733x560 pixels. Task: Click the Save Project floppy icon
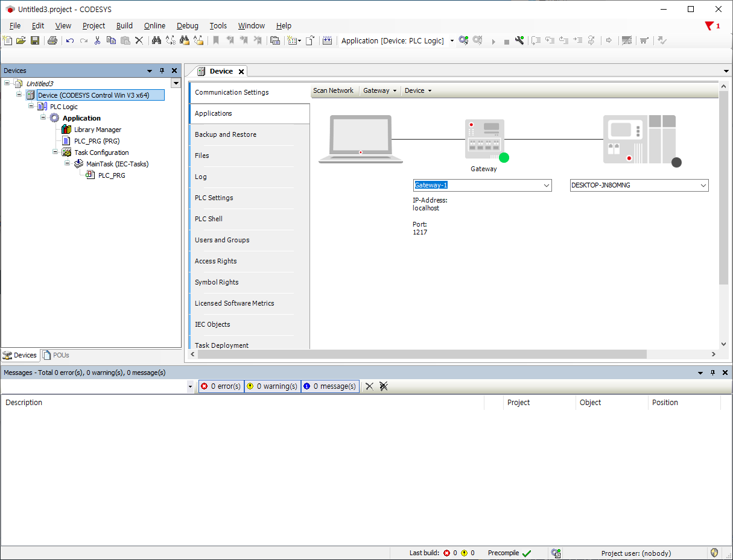click(x=35, y=40)
